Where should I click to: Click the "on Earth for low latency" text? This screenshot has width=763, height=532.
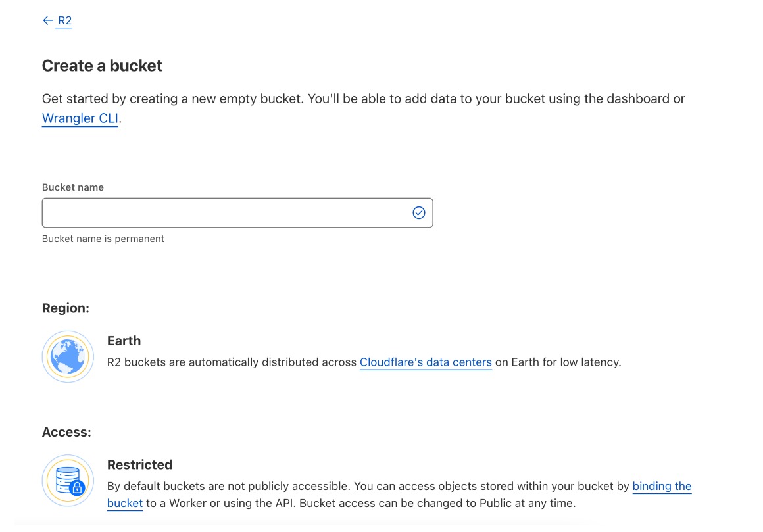click(x=558, y=362)
